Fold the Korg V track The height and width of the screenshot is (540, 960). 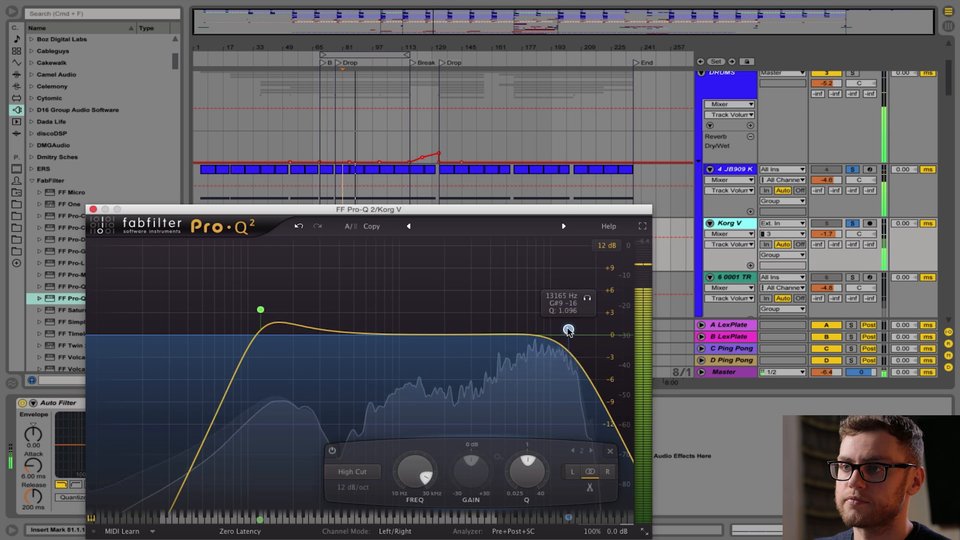pyautogui.click(x=710, y=223)
